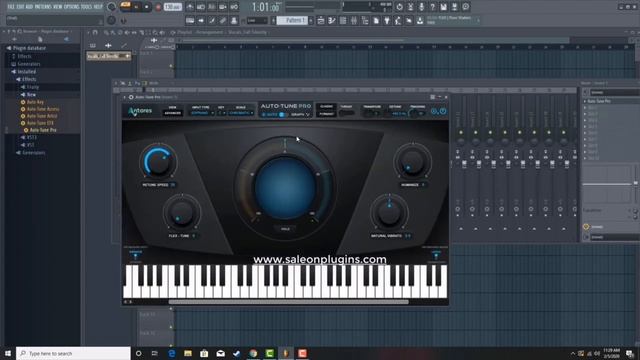
Task: Click the tempo BPM field
Action: point(173,7)
